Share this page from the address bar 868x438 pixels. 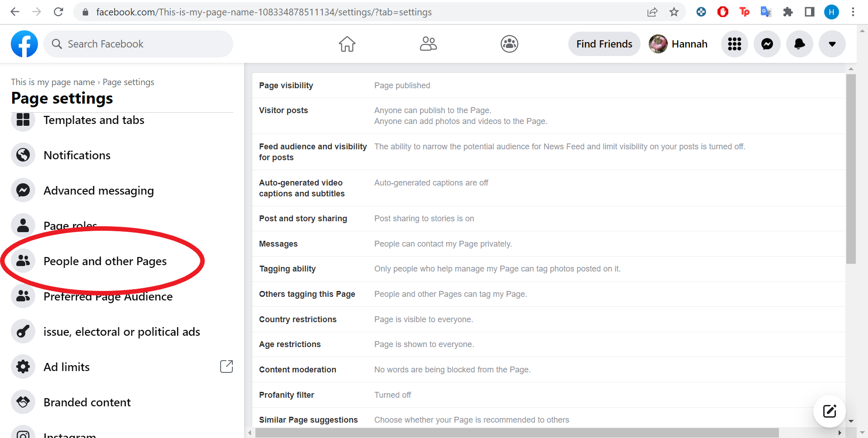click(x=652, y=12)
